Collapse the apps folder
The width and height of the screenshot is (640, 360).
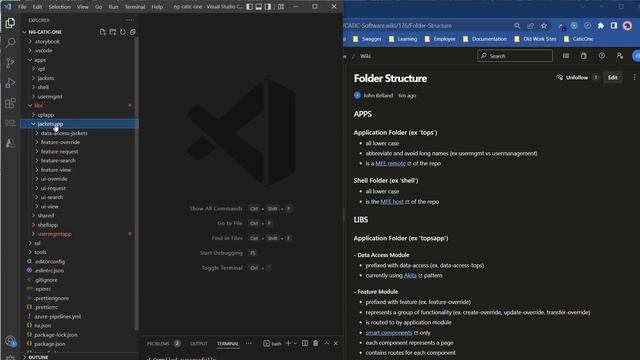point(80,60)
